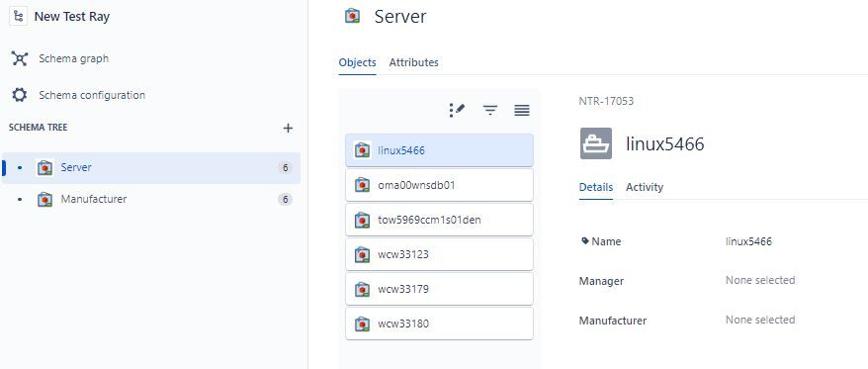Switch to list view icon
Screen dimensions: 868x369
point(521,110)
